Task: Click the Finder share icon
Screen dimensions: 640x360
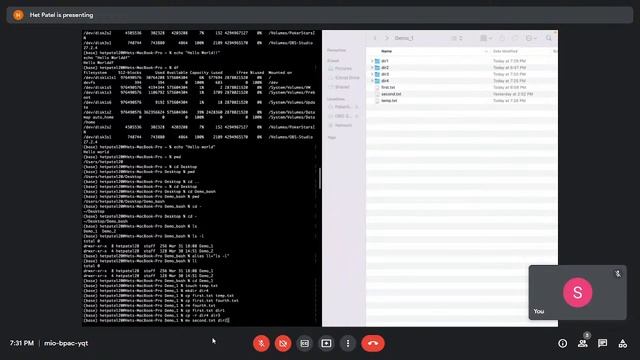Action: 502,38
